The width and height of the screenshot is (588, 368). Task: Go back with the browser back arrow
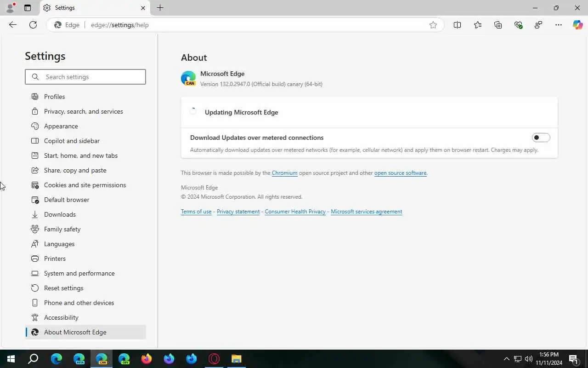pyautogui.click(x=13, y=25)
